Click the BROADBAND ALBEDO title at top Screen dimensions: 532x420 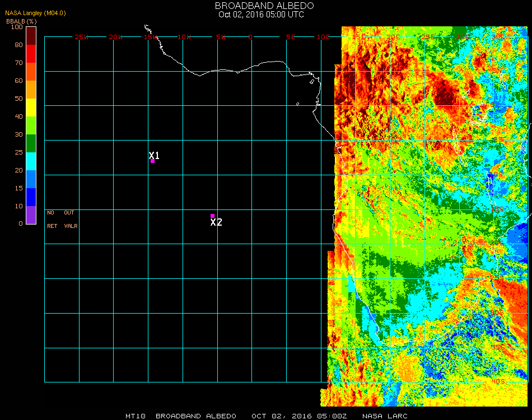pyautogui.click(x=264, y=6)
